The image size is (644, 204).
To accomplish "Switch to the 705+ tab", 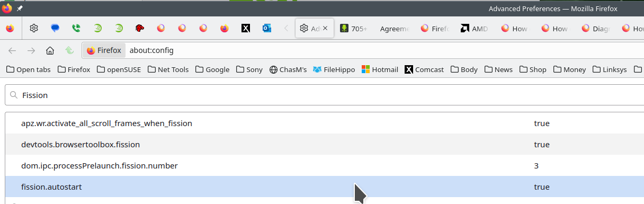I will click(x=354, y=29).
